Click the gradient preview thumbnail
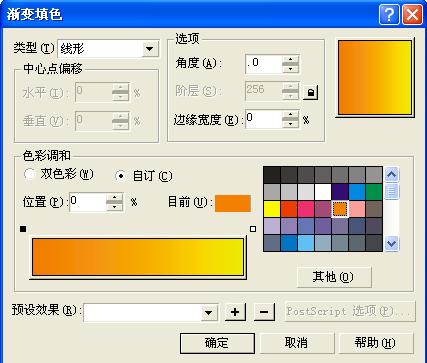This screenshot has height=363, width=427. 375,78
